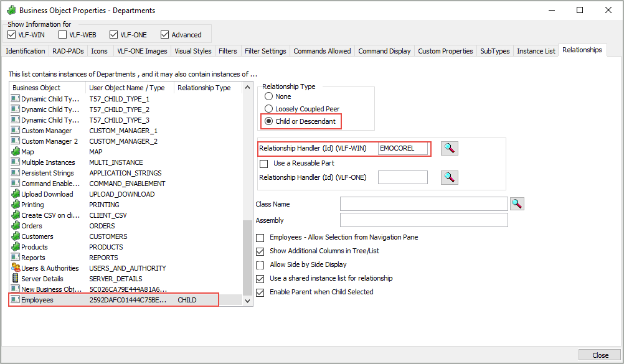Click the magnifier next to VLF-ONE handler
Screen dimensions: 624x364
pos(450,177)
